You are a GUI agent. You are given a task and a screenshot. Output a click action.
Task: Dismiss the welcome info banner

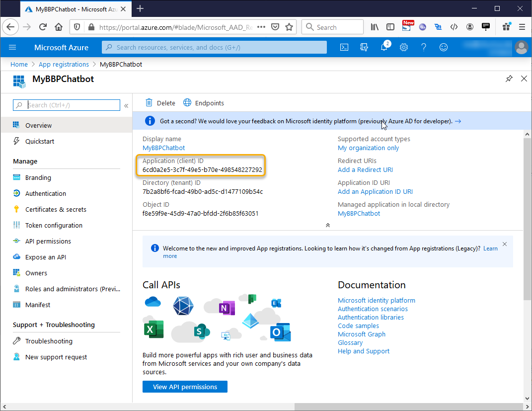(x=505, y=244)
